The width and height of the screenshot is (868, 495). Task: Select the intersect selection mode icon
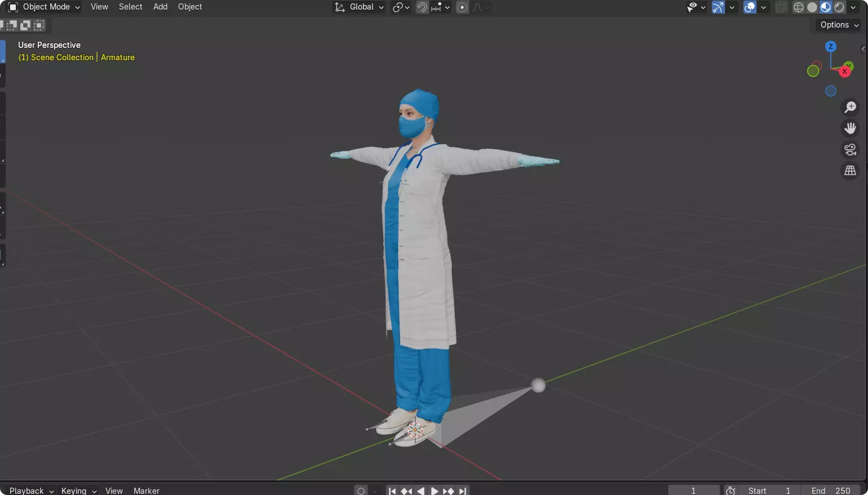pos(39,25)
